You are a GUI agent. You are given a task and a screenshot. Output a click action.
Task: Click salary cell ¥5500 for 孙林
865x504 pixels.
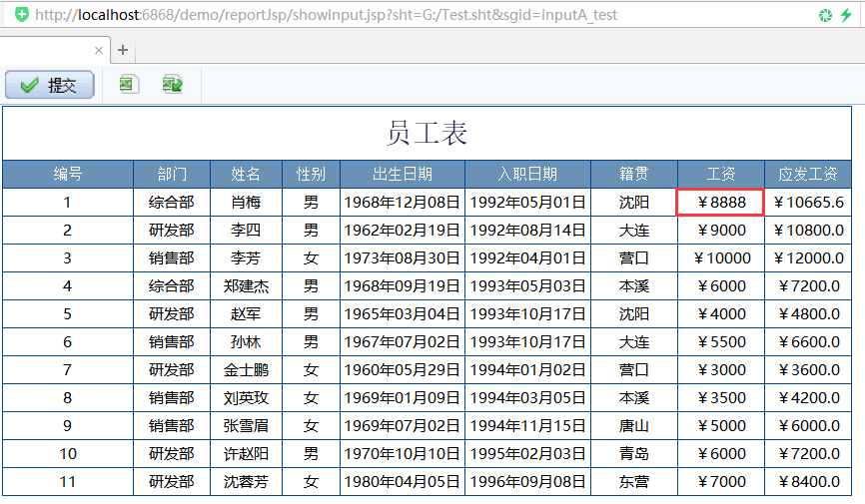(721, 342)
